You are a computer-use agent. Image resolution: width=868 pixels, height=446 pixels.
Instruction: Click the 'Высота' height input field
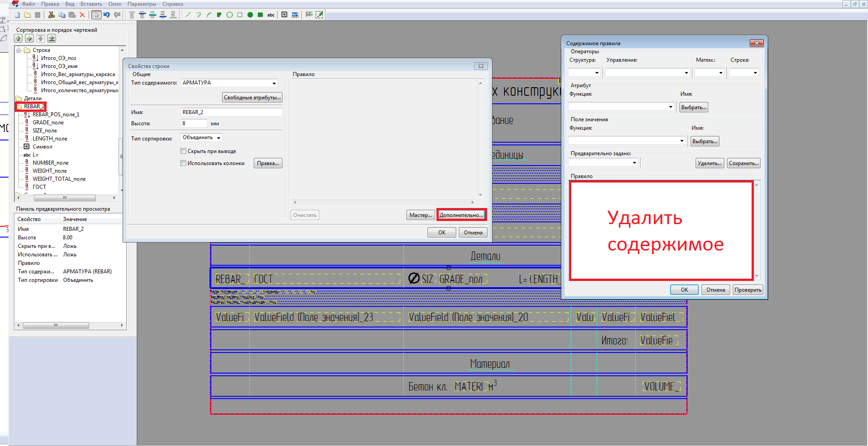pos(194,123)
